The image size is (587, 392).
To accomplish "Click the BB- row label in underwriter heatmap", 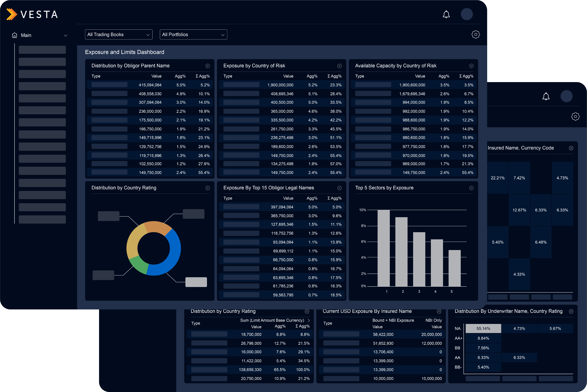I will (x=458, y=367).
